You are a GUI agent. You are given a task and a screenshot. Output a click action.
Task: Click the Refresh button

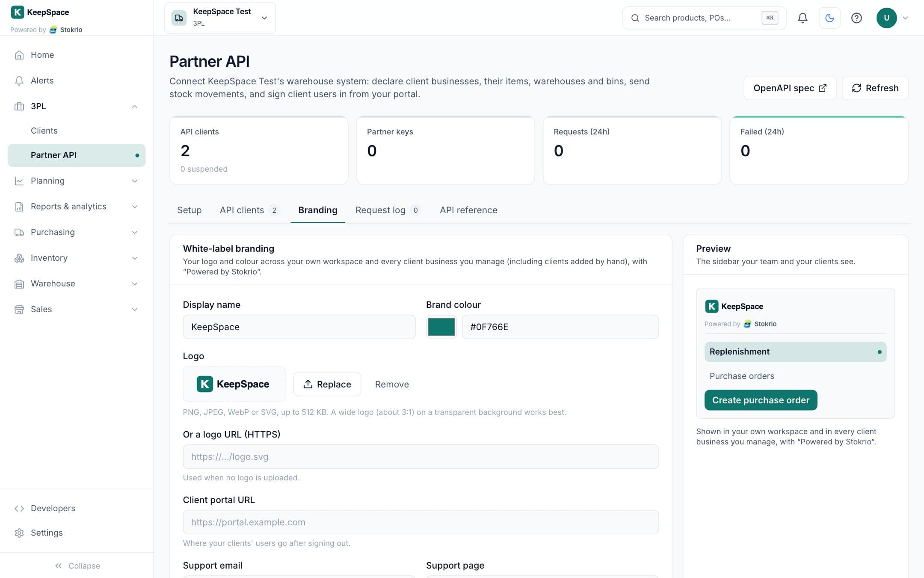click(x=875, y=88)
